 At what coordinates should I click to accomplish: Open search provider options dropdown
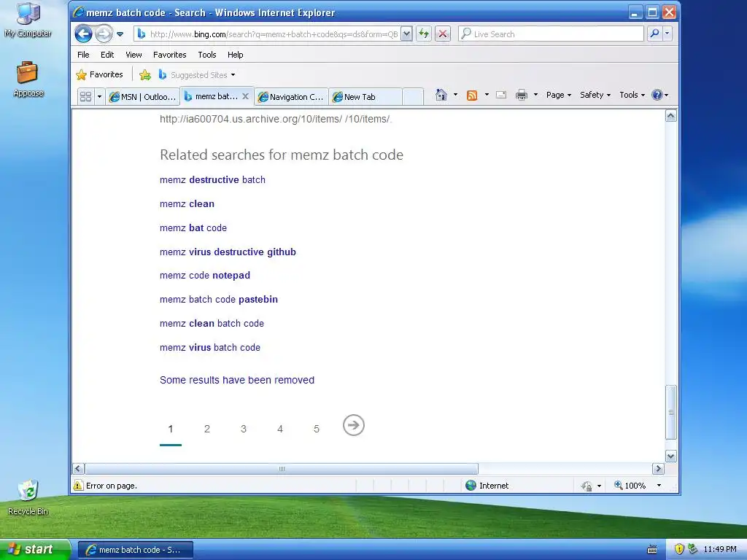pyautogui.click(x=667, y=34)
